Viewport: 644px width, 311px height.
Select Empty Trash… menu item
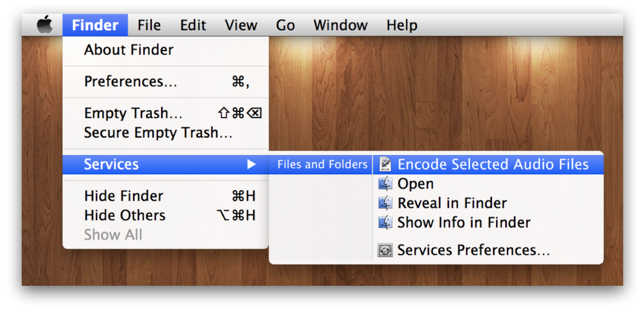coord(166,113)
